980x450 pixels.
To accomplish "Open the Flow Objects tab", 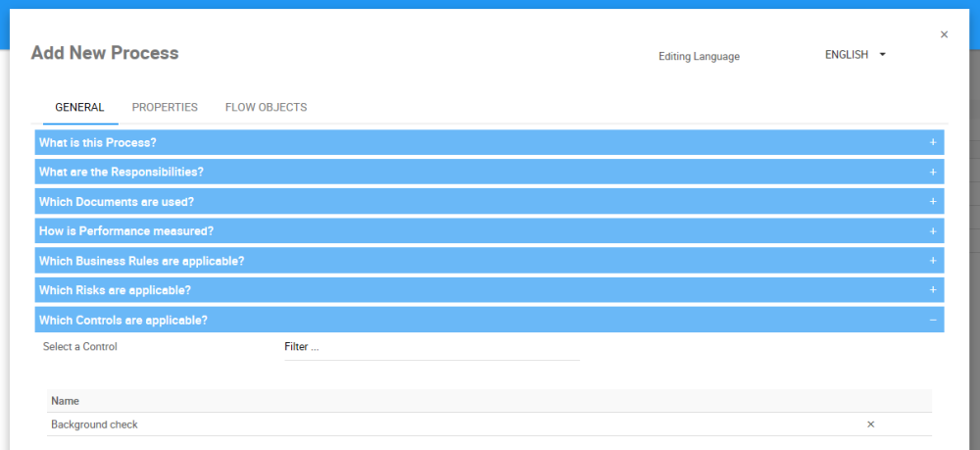I will (x=266, y=107).
